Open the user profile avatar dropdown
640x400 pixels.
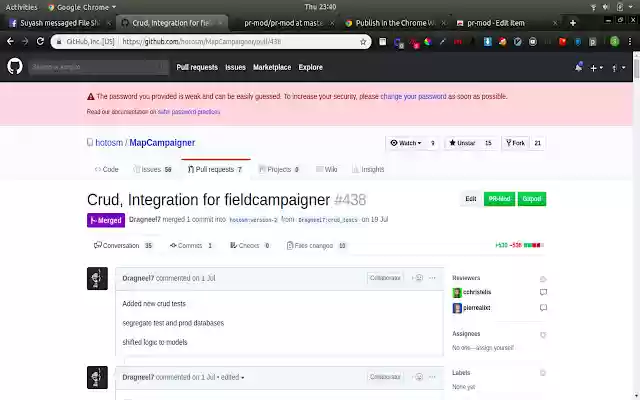pos(618,68)
